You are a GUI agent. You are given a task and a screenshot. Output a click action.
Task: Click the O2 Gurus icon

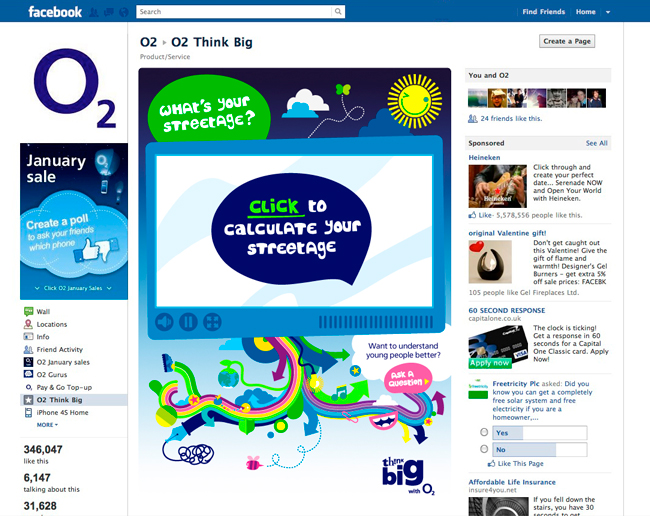tap(28, 374)
